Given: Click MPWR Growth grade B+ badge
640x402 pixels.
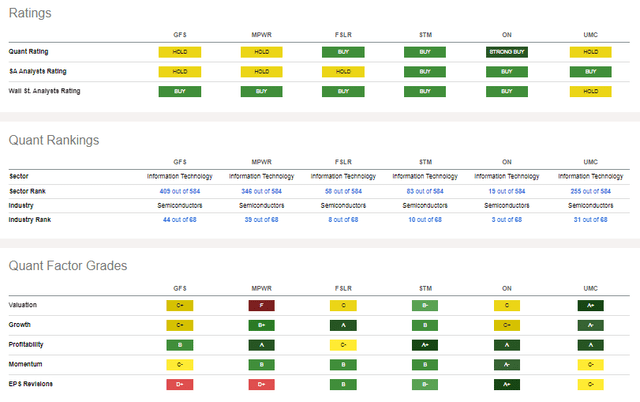Looking at the screenshot, I should pos(262,325).
